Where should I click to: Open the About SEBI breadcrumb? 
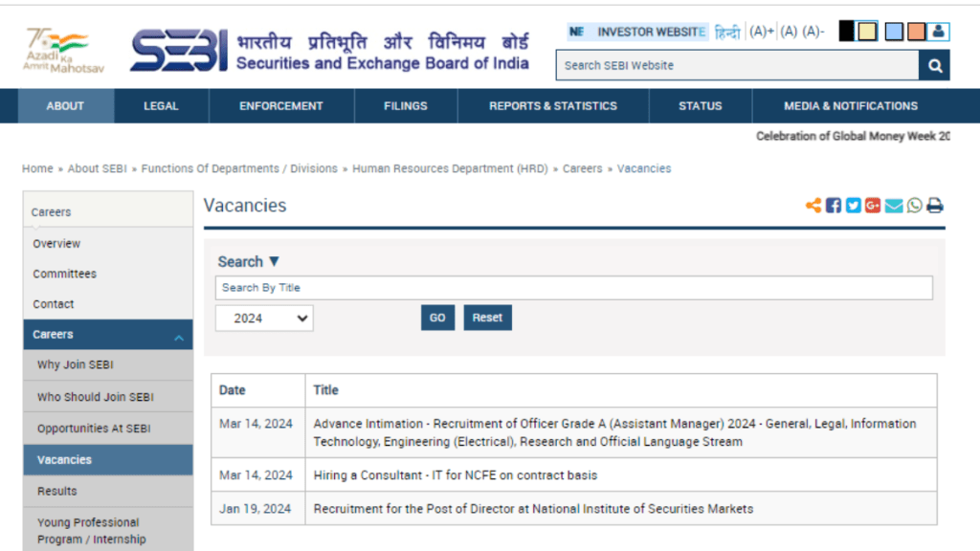coord(97,168)
